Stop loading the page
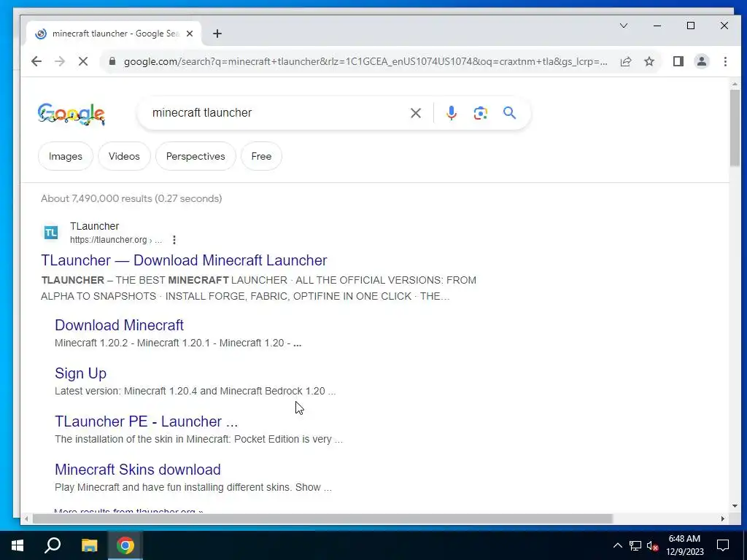Screen dimensions: 747x560 83,61
